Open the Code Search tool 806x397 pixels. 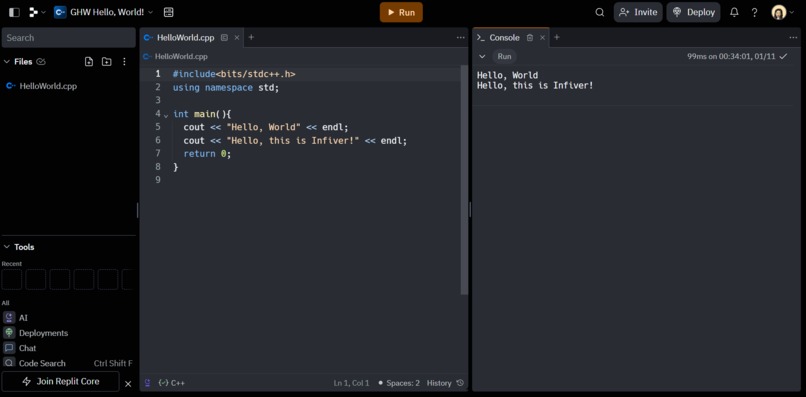(68, 363)
